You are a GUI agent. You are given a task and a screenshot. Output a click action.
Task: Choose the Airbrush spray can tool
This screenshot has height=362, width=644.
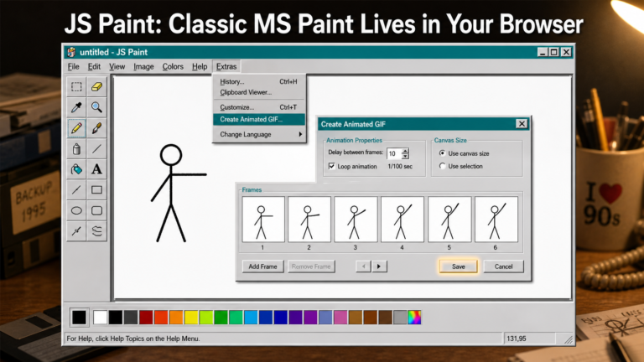click(x=76, y=148)
